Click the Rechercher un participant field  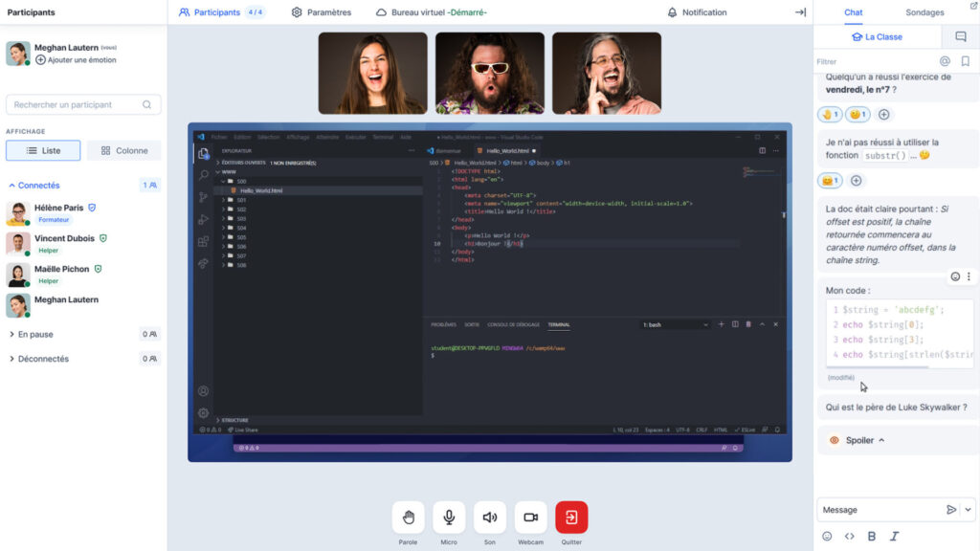point(83,104)
